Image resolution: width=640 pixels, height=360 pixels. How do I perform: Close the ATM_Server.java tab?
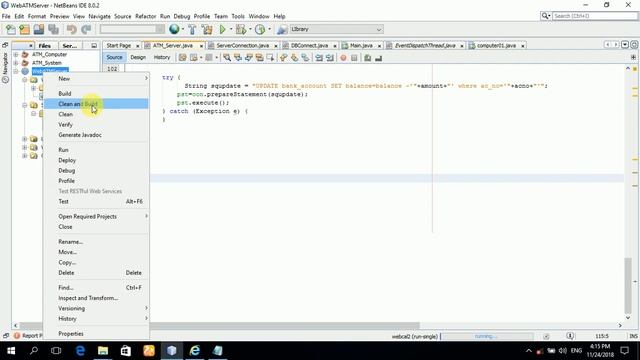click(x=201, y=46)
